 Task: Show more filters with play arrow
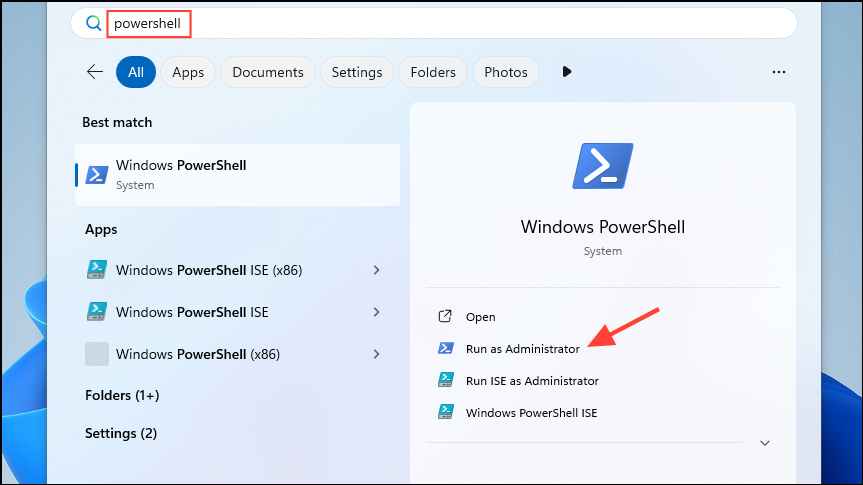567,72
